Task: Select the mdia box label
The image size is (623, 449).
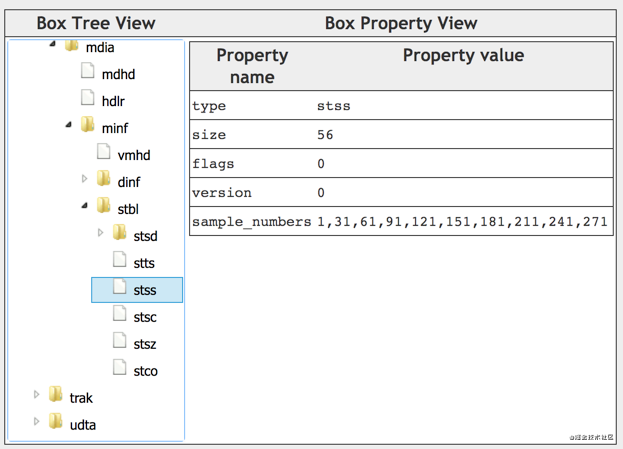Action: tap(100, 48)
